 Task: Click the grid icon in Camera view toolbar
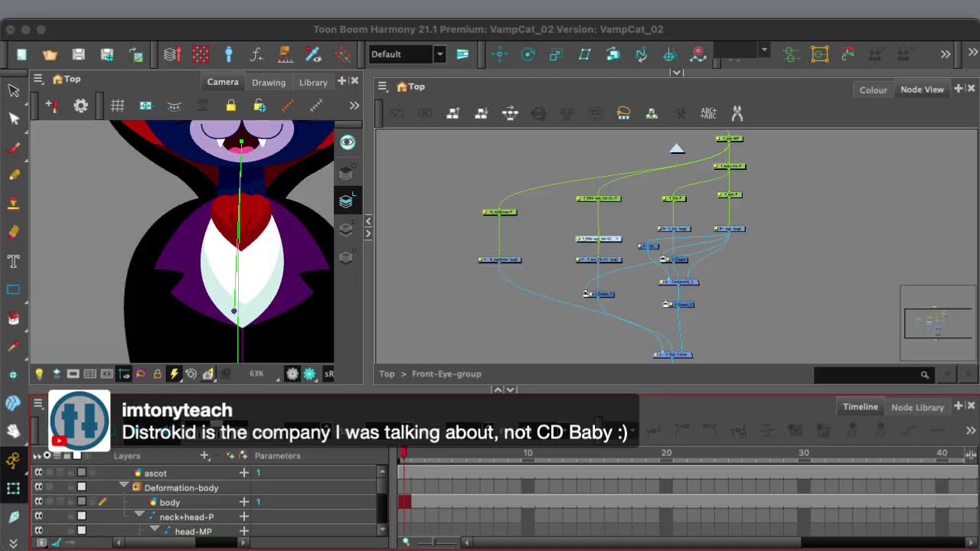pos(117,106)
